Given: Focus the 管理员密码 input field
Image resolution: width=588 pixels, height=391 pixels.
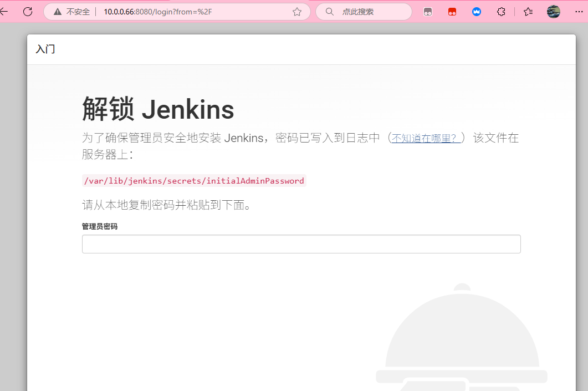Looking at the screenshot, I should 301,244.
